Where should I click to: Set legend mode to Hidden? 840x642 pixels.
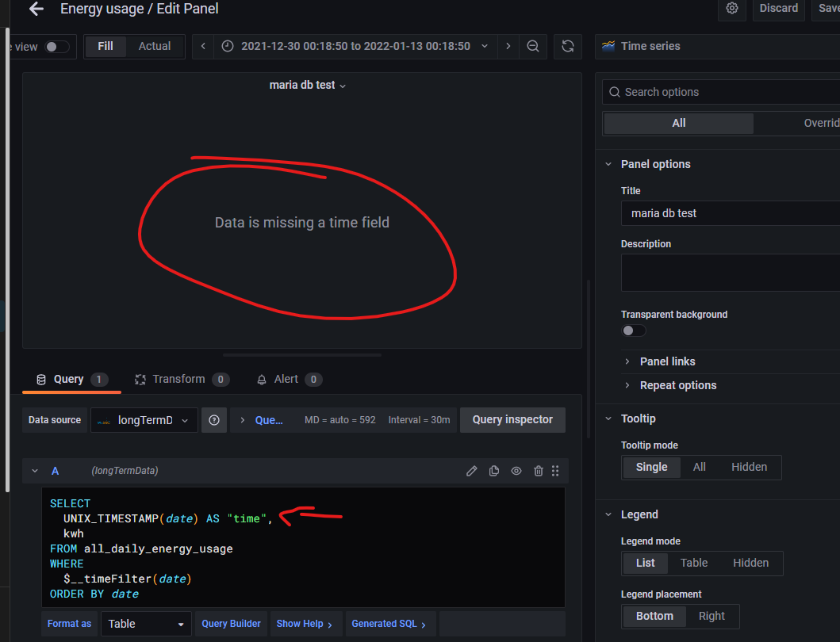pyautogui.click(x=750, y=564)
